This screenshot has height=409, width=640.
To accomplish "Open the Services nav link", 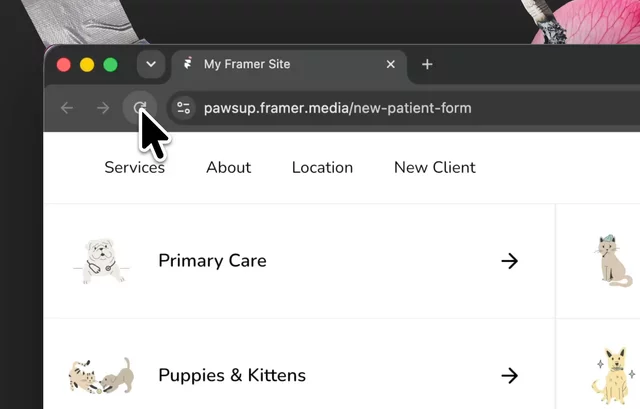I will pyautogui.click(x=135, y=167).
